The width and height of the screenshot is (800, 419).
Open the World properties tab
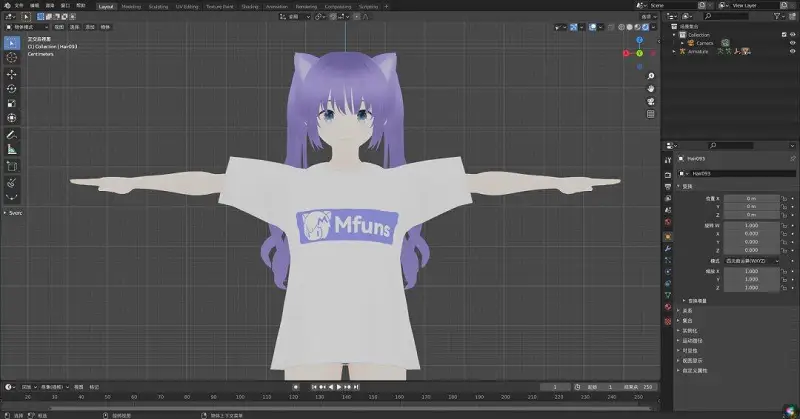pyautogui.click(x=668, y=222)
